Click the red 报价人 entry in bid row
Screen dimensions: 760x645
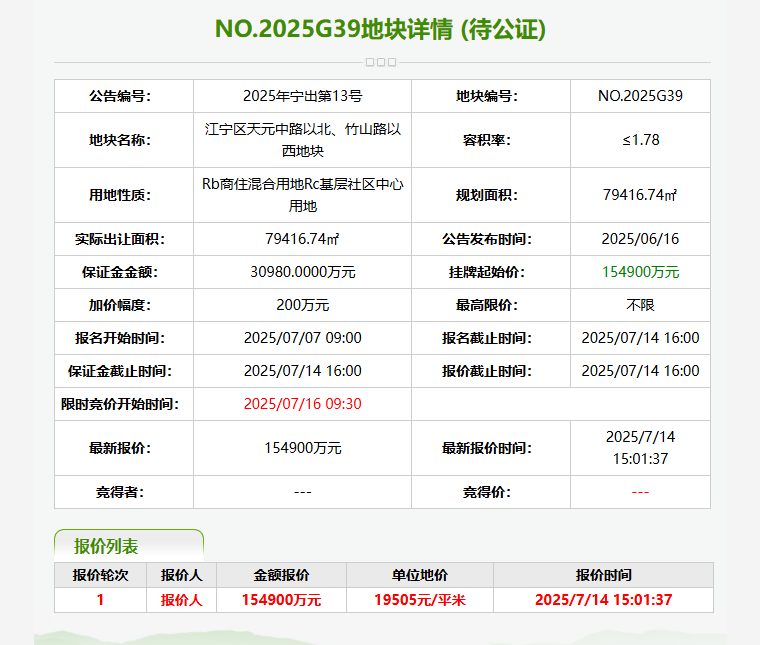tap(181, 600)
